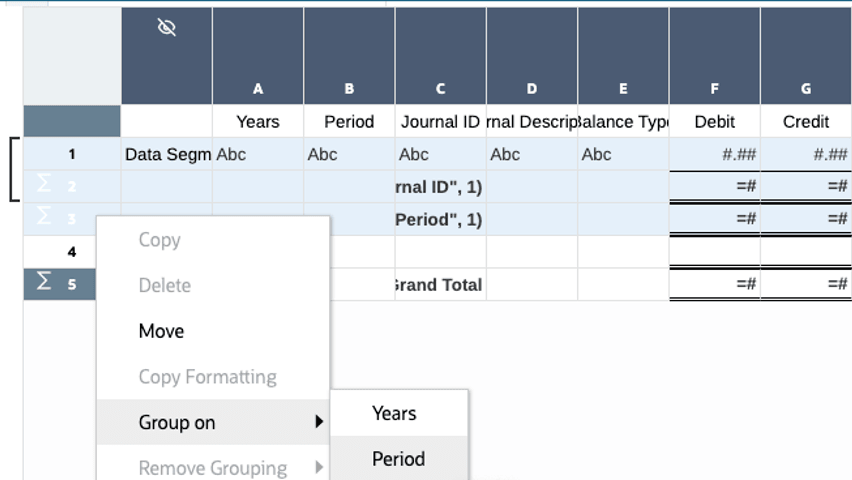Select column G header
The height and width of the screenshot is (480, 852).
(806, 88)
